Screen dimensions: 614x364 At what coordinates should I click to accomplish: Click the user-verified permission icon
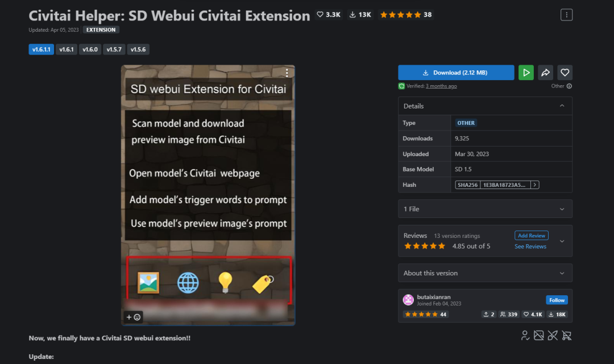(x=524, y=336)
